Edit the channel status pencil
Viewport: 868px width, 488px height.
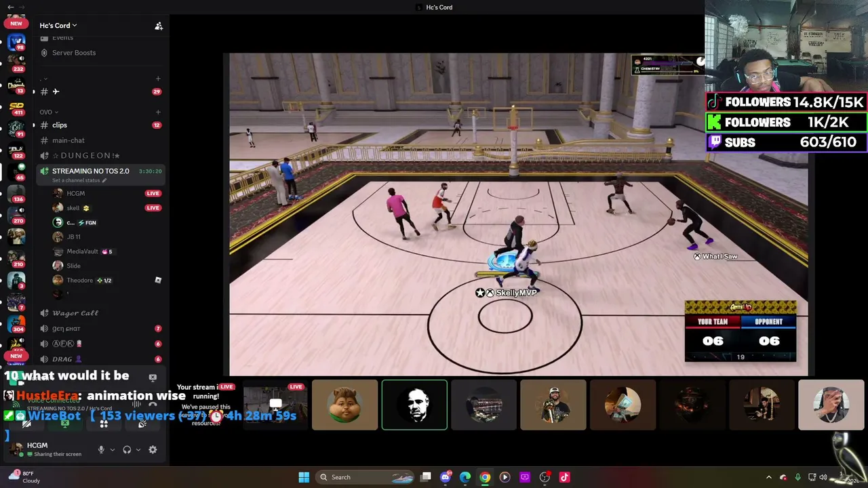point(104,181)
